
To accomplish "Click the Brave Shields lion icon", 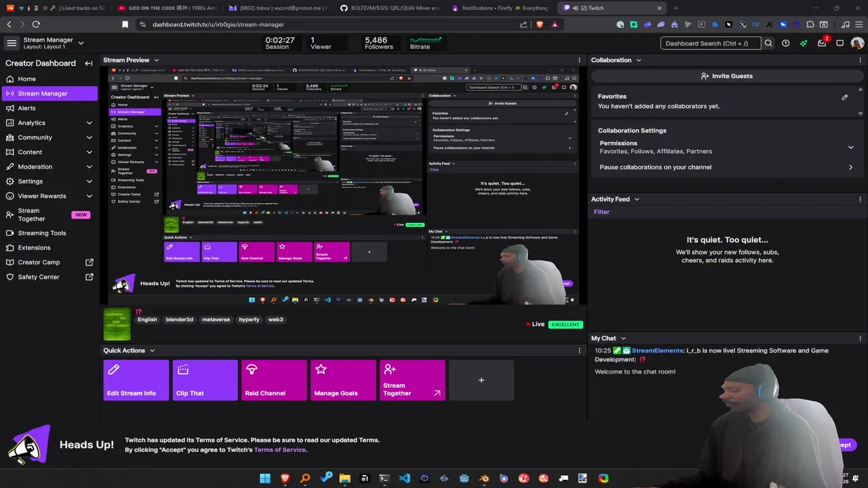I will click(x=540, y=24).
